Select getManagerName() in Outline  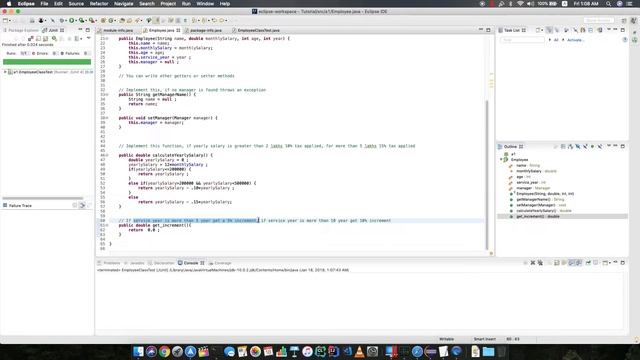(x=540, y=199)
